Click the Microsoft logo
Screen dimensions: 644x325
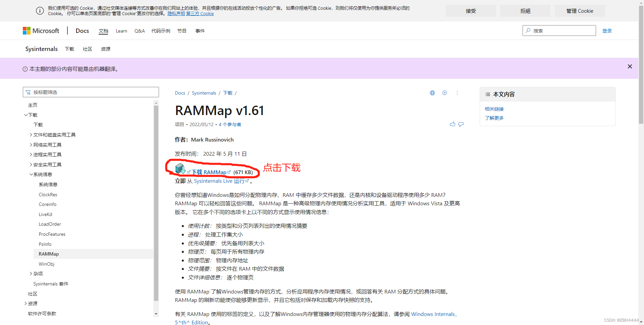tap(40, 31)
